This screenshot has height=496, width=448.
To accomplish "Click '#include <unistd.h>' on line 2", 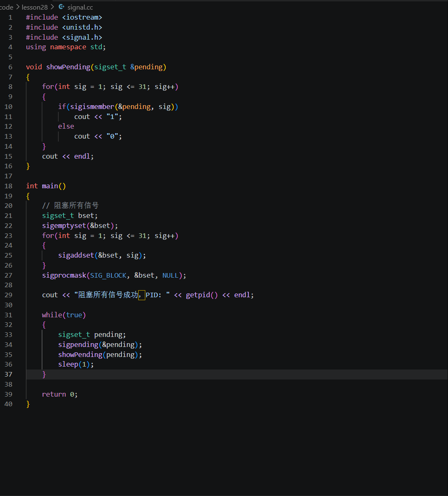I will [x=64, y=27].
